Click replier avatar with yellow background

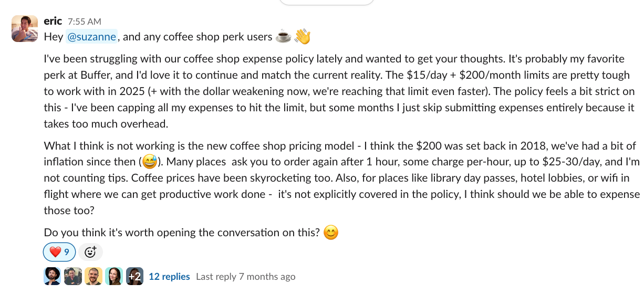click(94, 276)
